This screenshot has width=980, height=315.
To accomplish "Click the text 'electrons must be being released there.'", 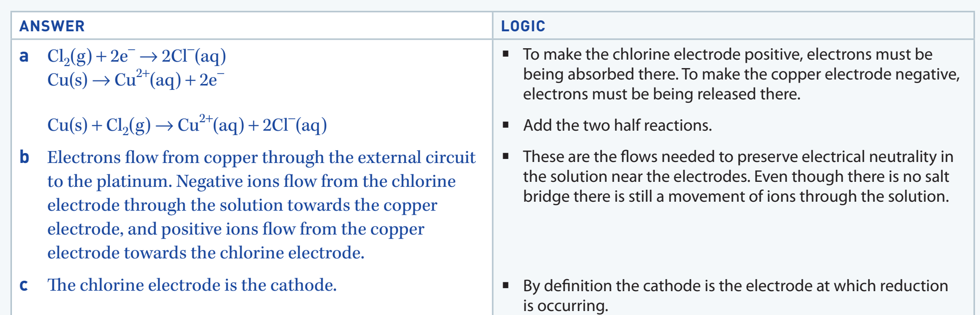I will pyautogui.click(x=662, y=94).
